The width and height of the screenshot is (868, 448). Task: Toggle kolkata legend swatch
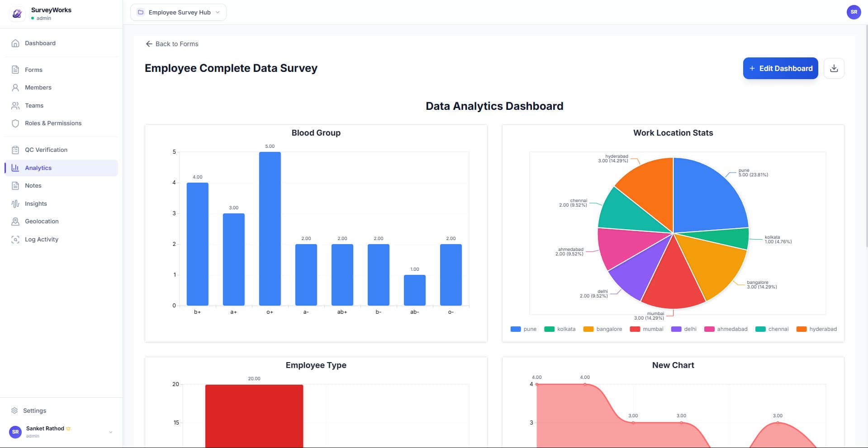pyautogui.click(x=549, y=329)
